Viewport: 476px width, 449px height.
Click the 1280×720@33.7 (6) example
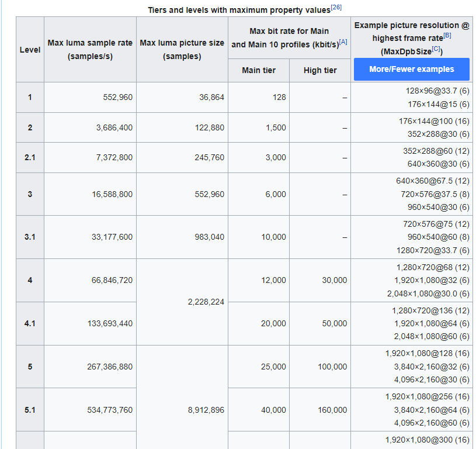(x=433, y=250)
